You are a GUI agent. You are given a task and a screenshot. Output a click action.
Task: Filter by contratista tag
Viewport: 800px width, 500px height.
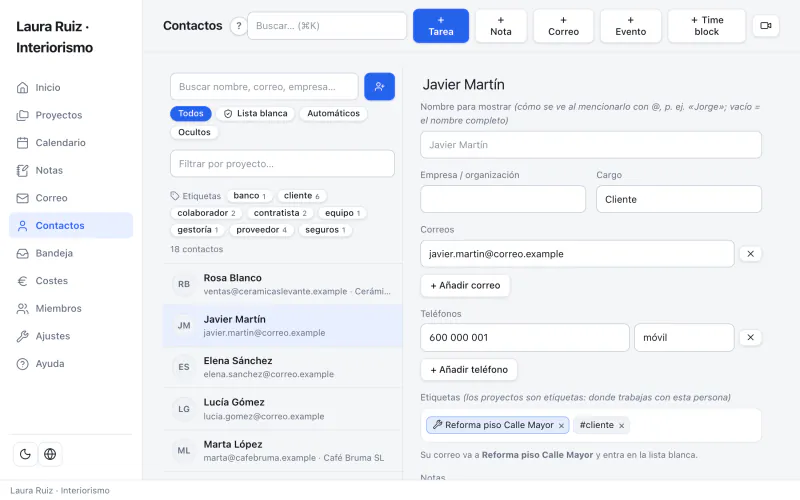280,213
